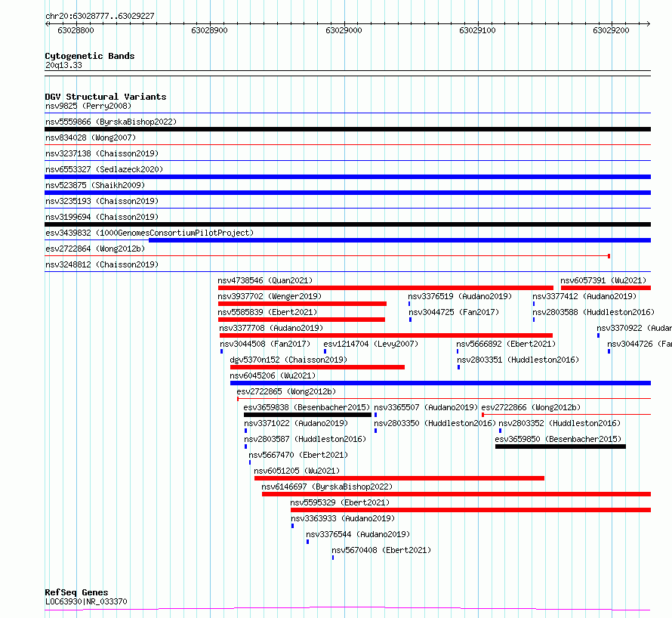Click the magenta LOC63930 gene line
The image size is (672, 618).
(x=347, y=608)
